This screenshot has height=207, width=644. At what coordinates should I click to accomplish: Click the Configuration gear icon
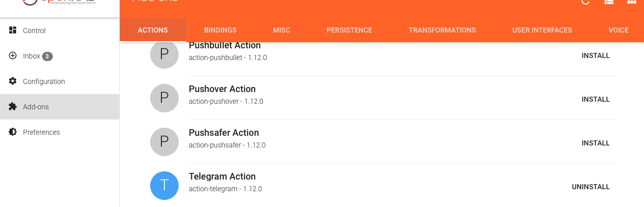(13, 81)
